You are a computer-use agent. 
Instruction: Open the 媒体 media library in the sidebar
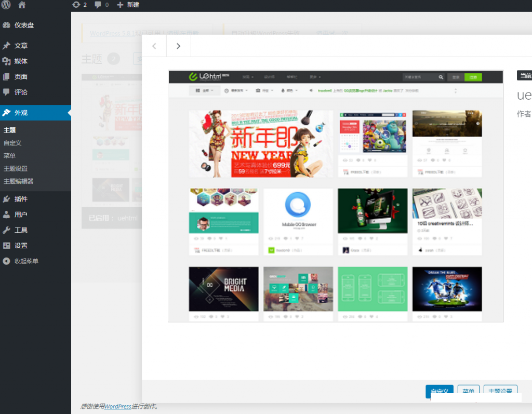click(x=21, y=61)
